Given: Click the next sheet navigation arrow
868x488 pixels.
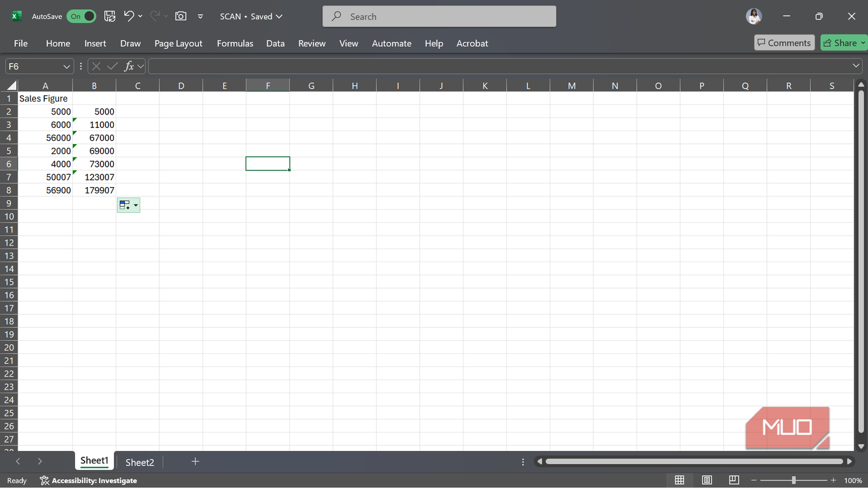Looking at the screenshot, I should click(40, 462).
